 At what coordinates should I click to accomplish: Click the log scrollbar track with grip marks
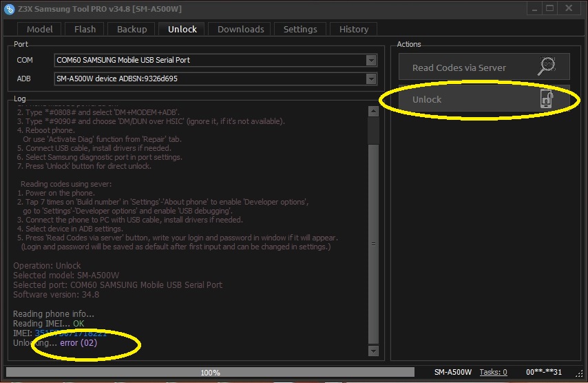[x=373, y=244]
